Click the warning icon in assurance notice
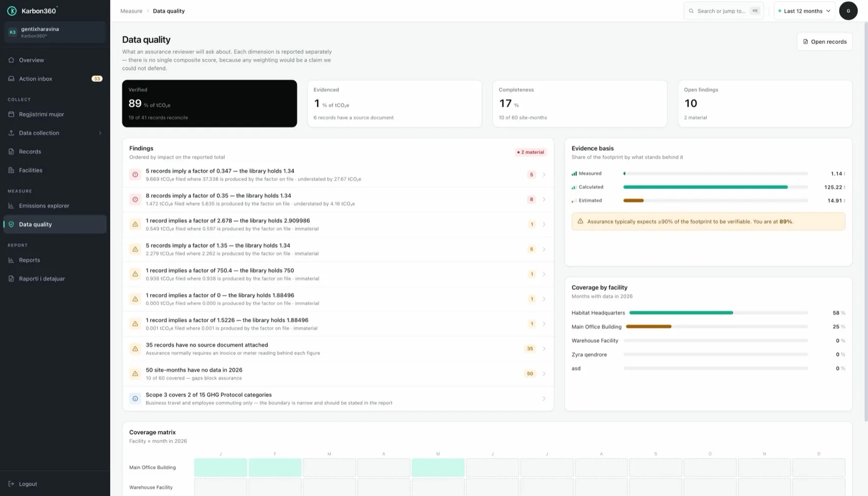 [x=580, y=221]
